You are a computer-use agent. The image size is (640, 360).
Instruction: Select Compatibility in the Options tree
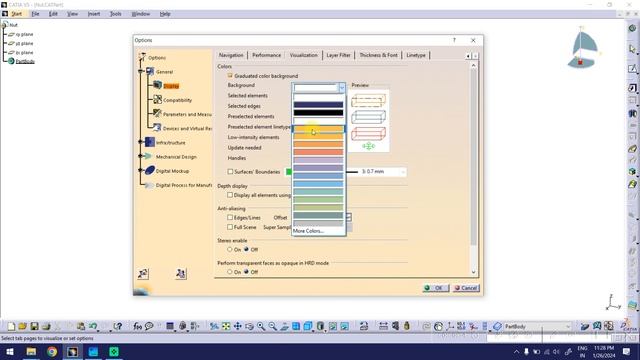[177, 100]
